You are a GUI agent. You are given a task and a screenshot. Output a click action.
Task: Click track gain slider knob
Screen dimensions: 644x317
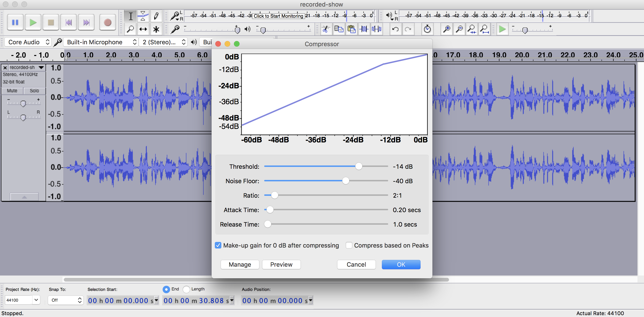coord(23,103)
